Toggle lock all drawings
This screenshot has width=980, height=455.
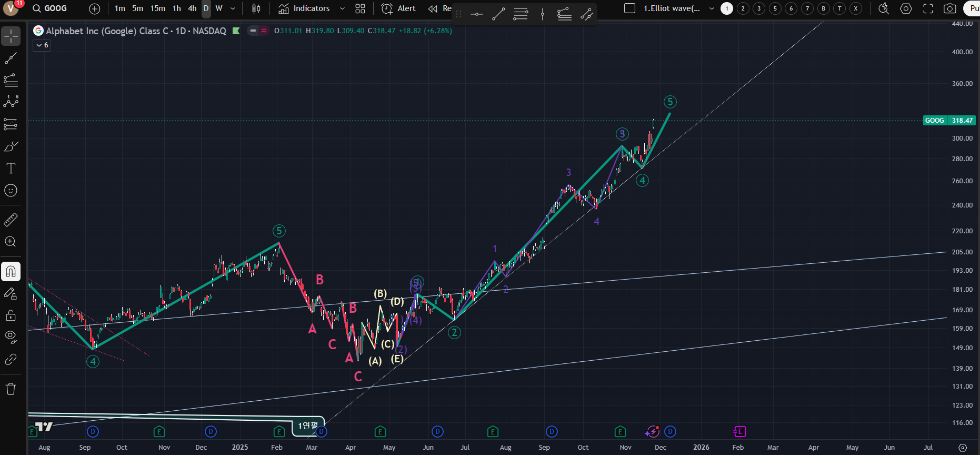(11, 315)
